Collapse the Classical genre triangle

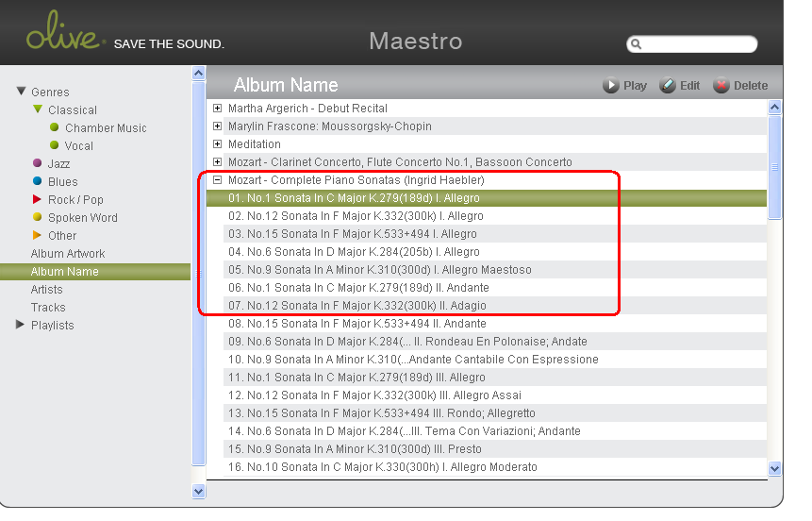pyautogui.click(x=38, y=109)
